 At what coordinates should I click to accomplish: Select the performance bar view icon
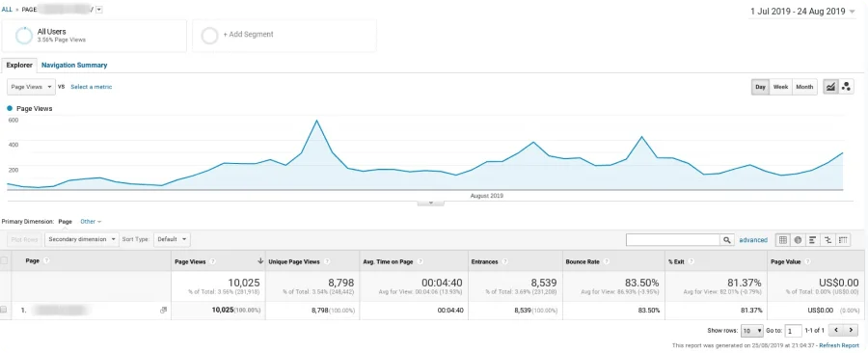(813, 239)
